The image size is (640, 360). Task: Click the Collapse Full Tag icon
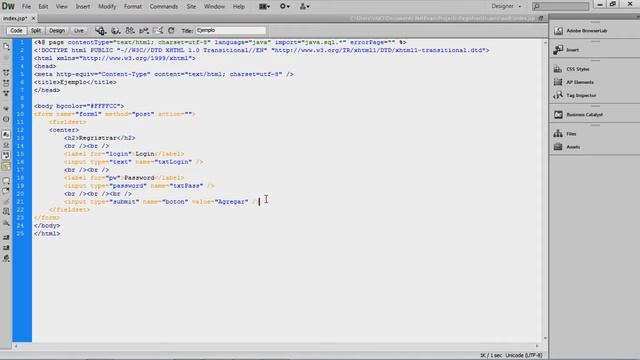coord(6,73)
